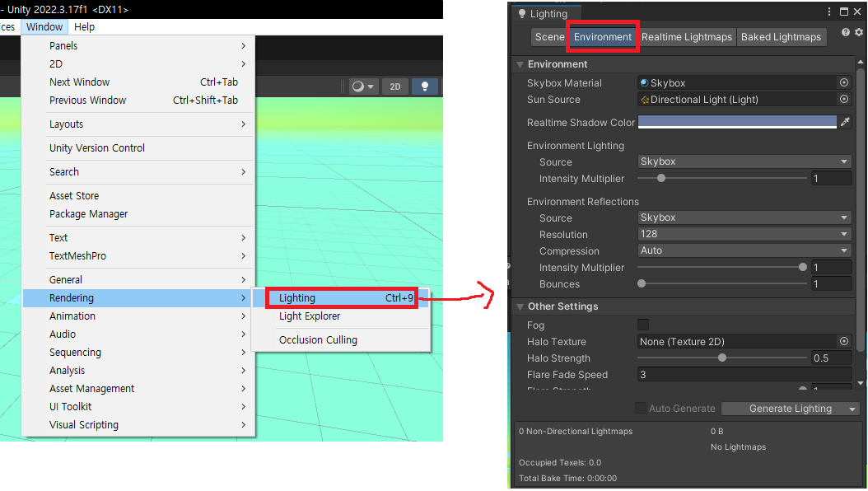Open the Lighting panel three-dot menu
Image resolution: width=868 pixels, height=491 pixels.
pos(828,12)
